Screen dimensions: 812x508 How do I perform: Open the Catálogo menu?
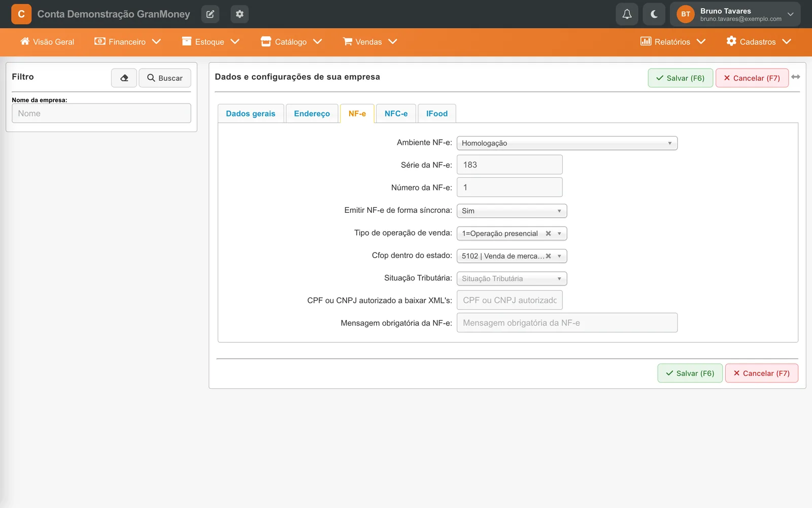tap(291, 42)
